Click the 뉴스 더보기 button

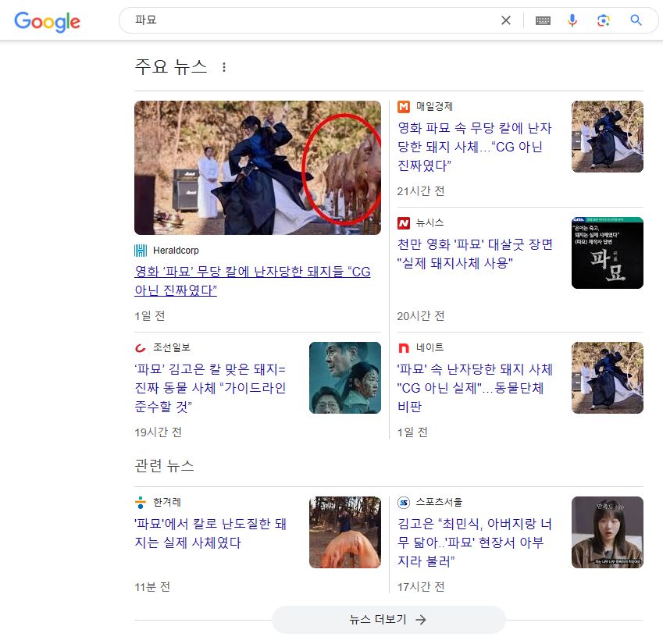point(389,620)
